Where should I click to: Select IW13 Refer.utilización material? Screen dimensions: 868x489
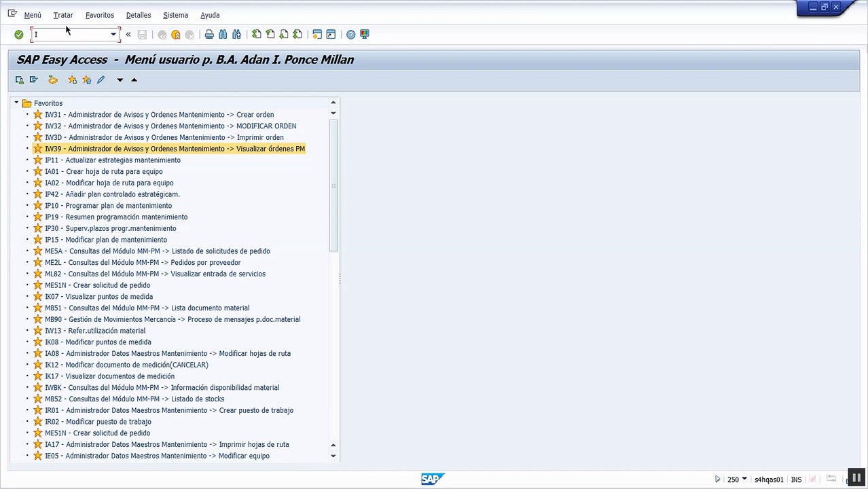click(95, 331)
